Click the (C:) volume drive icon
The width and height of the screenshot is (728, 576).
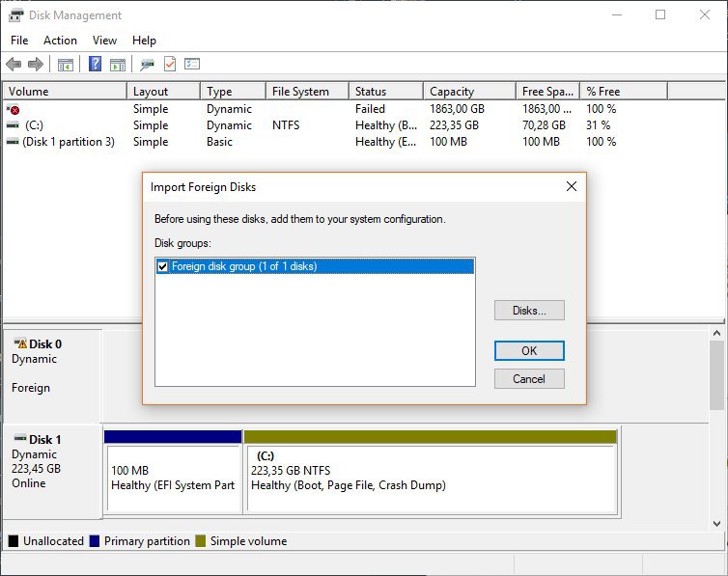tap(13, 125)
